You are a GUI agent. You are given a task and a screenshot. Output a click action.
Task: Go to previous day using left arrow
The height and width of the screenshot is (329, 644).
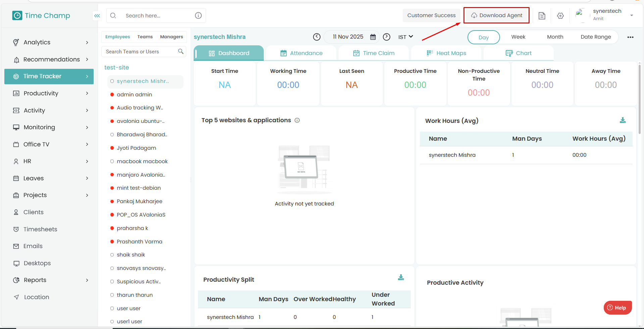pyautogui.click(x=316, y=37)
